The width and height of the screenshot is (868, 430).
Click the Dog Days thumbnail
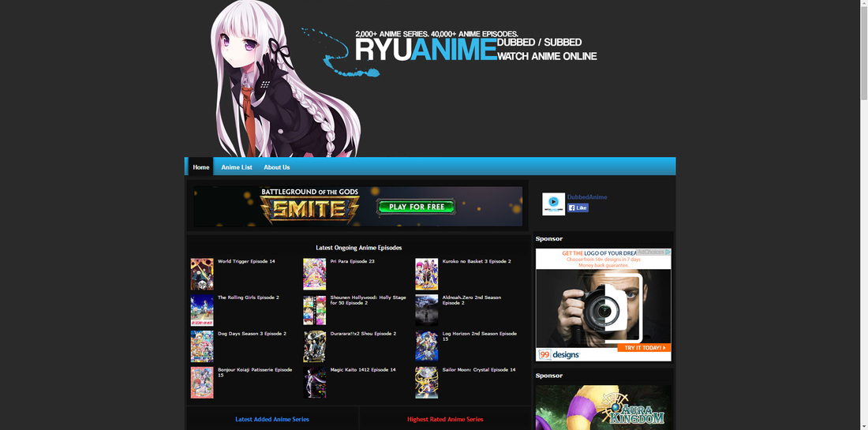pyautogui.click(x=202, y=346)
